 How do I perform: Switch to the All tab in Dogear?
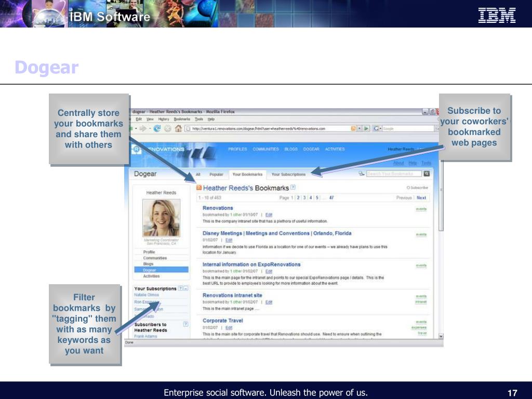coord(198,175)
